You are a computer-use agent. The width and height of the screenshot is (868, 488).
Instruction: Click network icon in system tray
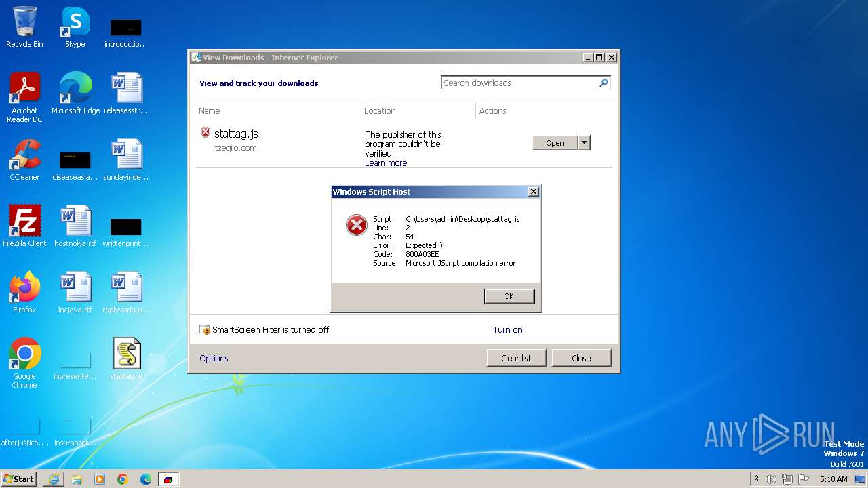787,479
